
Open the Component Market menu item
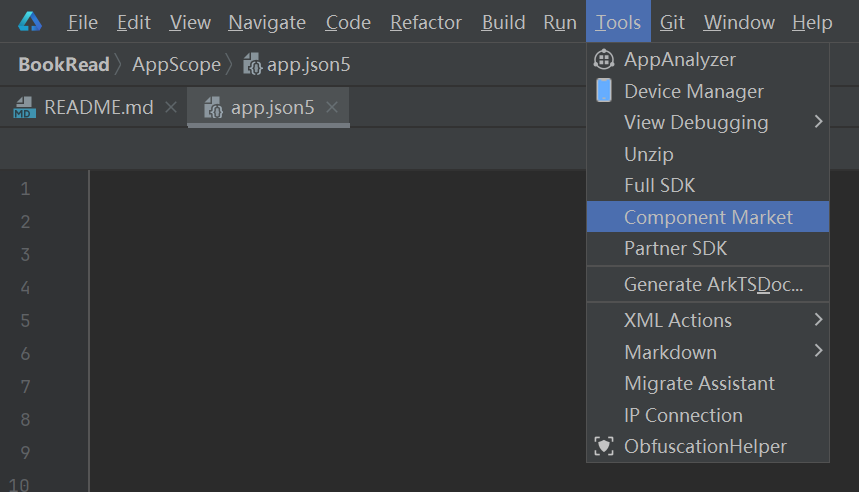pos(708,217)
